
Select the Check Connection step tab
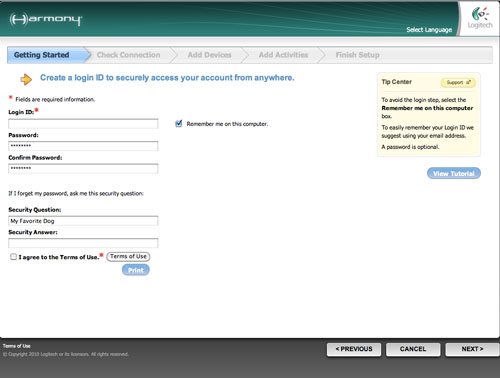[129, 55]
